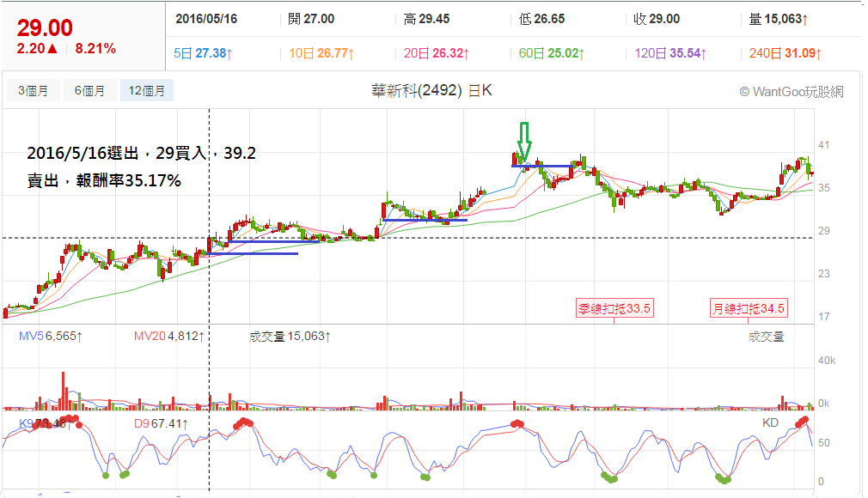This screenshot has height=498, width=868.
Task: Select the 3個月 time range tab
Action: click(x=34, y=91)
